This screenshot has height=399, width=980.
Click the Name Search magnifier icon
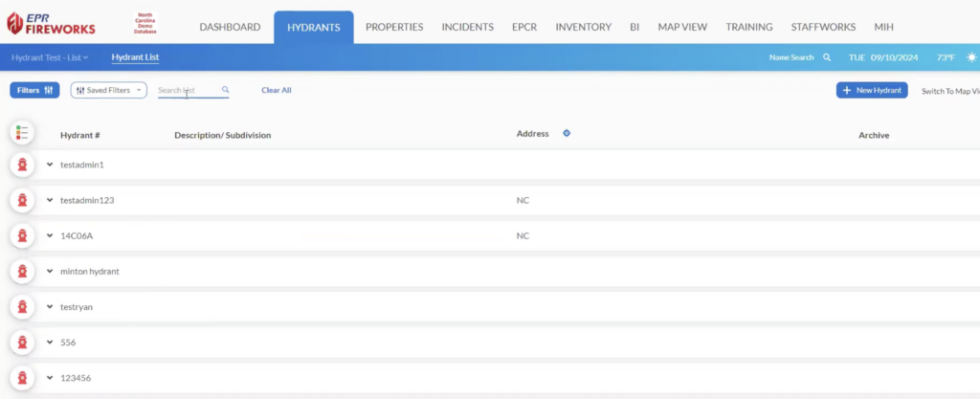[827, 57]
